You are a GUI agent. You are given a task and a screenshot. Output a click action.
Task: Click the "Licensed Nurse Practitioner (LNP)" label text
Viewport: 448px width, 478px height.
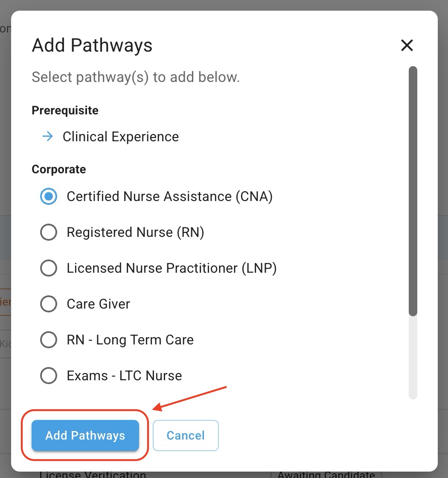click(172, 268)
